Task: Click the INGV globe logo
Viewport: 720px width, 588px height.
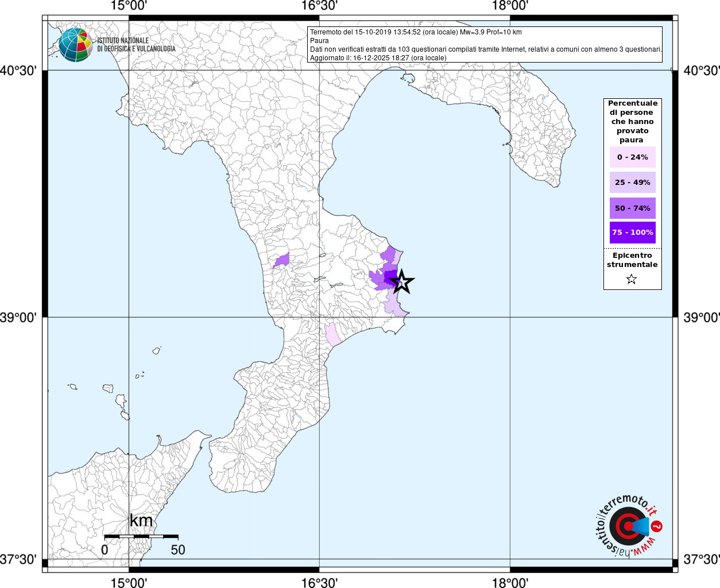Action: click(75, 45)
